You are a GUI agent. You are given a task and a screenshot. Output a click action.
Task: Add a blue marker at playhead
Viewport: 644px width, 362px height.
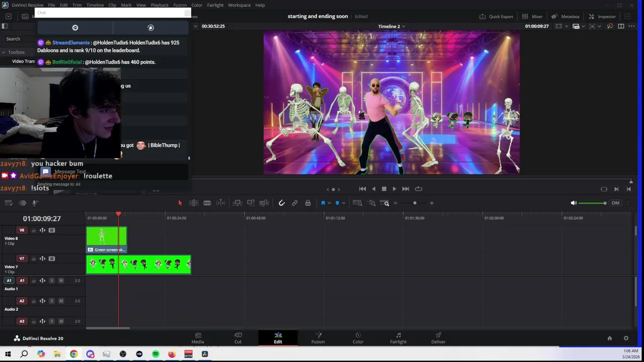coord(337,203)
